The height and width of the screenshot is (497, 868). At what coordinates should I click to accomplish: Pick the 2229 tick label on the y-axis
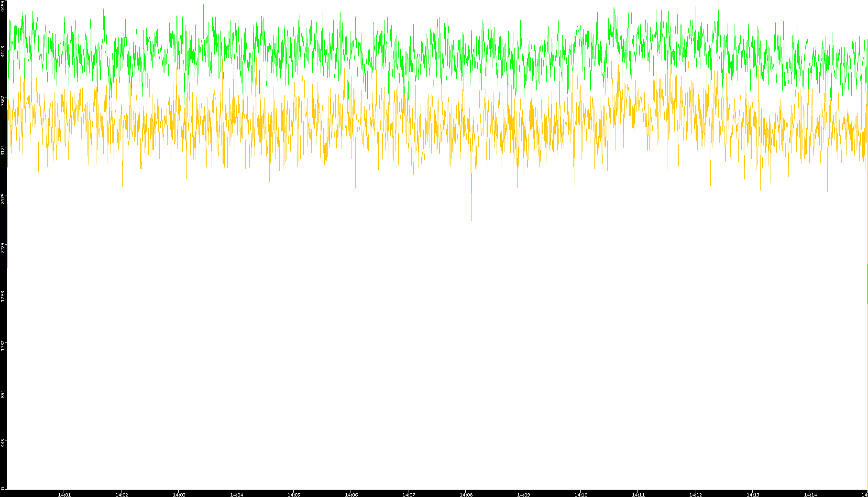pyautogui.click(x=3, y=248)
